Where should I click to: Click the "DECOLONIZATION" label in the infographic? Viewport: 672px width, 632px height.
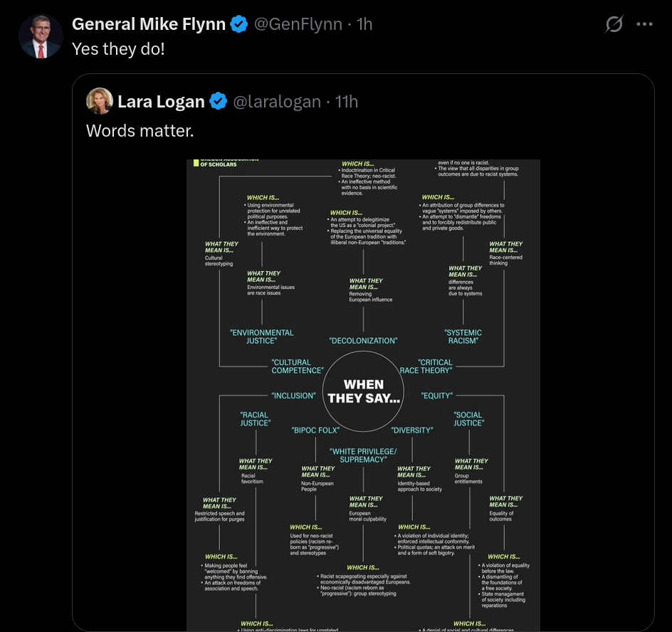tap(363, 341)
